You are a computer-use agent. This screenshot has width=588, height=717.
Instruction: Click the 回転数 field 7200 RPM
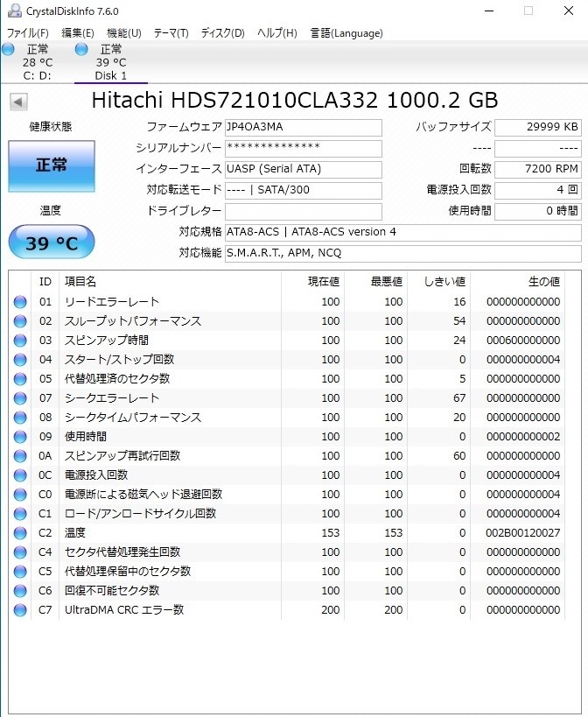pos(538,169)
